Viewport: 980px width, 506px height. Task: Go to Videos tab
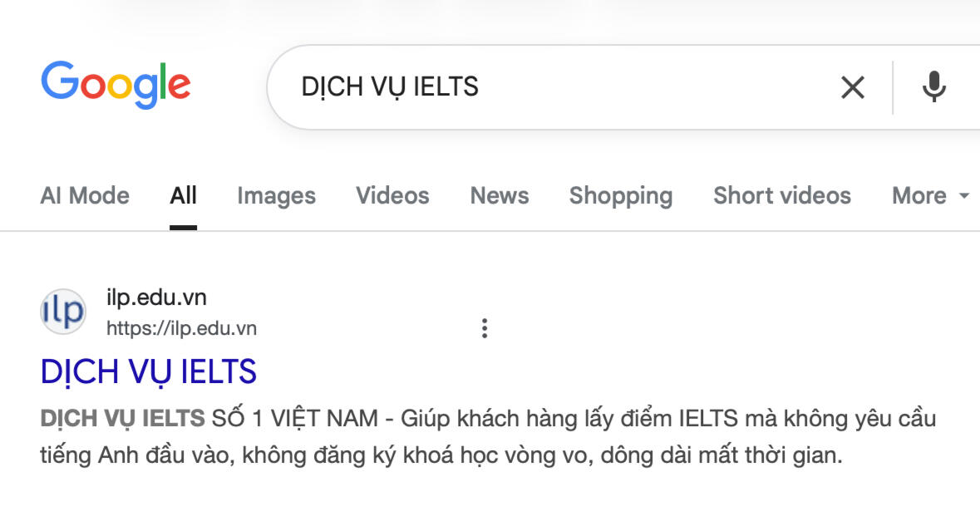coord(392,195)
